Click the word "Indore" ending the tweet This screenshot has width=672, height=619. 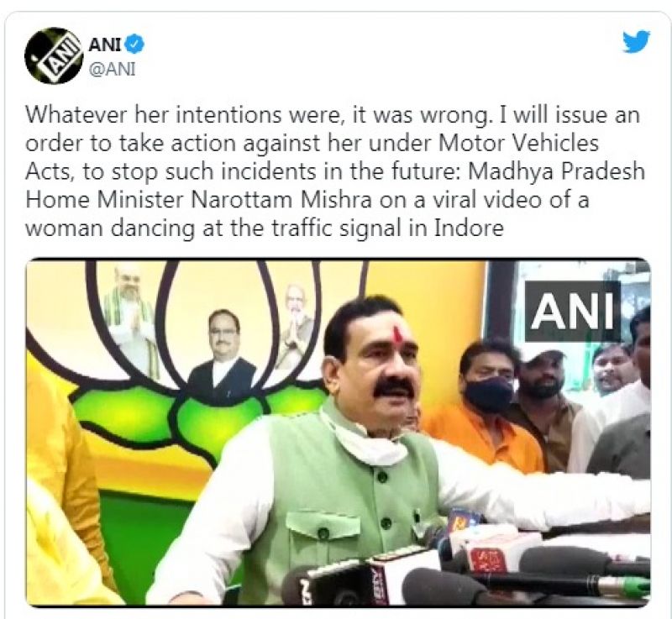(x=469, y=228)
